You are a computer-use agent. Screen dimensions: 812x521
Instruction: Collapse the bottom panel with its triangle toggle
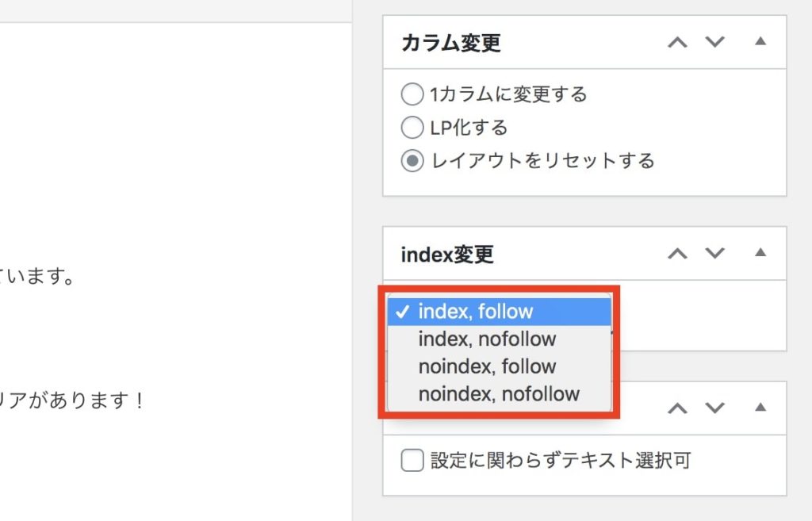point(760,407)
